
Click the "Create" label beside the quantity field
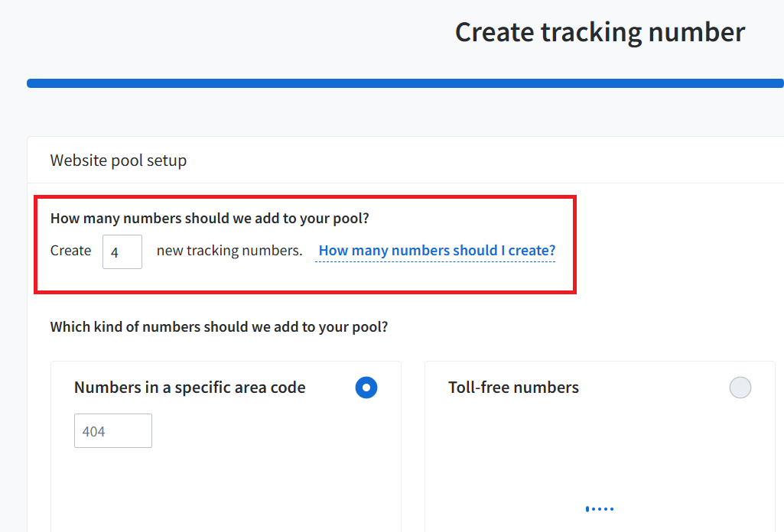click(x=70, y=251)
